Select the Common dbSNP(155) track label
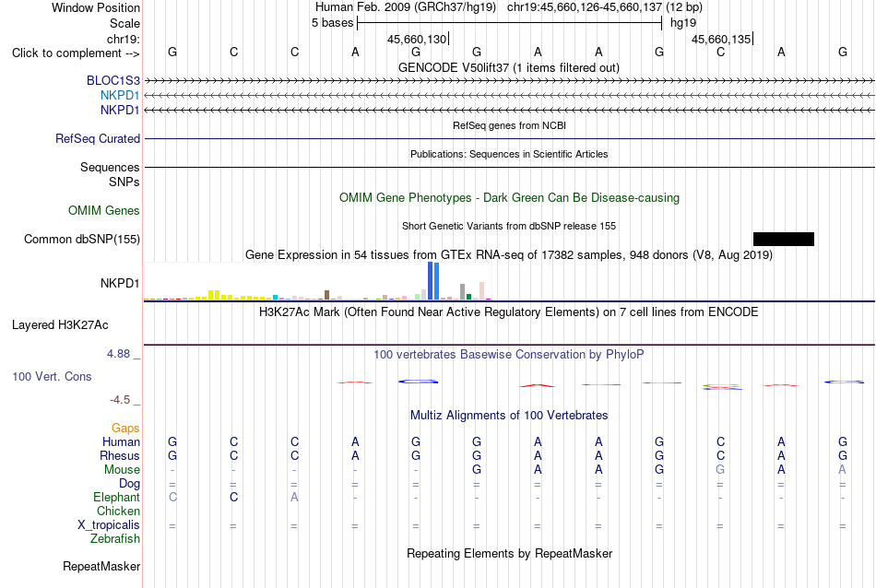Screen dimensions: 876x588 click(82, 239)
